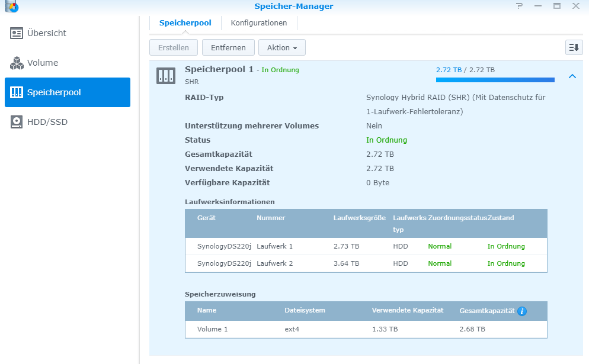Screen dimensions: 589x364
Task: Click the green In Ordnung status value
Action: pos(386,140)
